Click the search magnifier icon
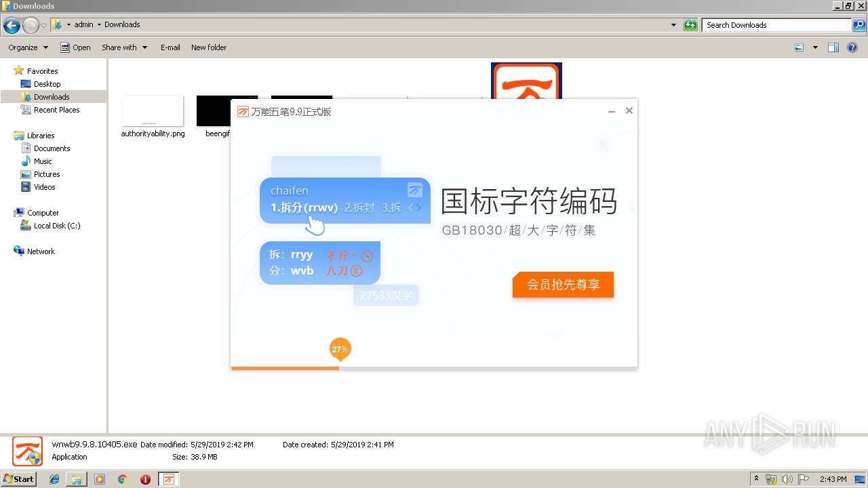Screen dimensions: 868x488 (859, 25)
